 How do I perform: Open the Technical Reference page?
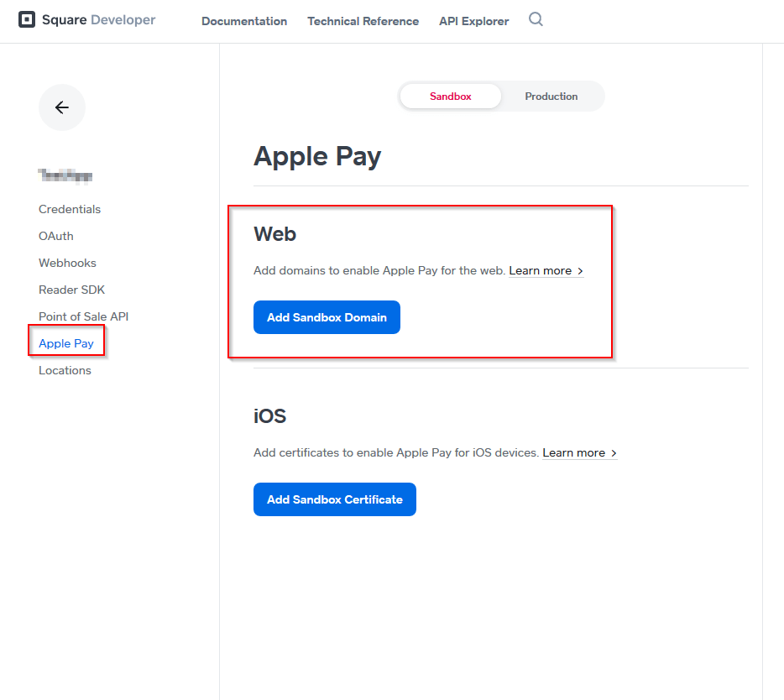click(363, 21)
